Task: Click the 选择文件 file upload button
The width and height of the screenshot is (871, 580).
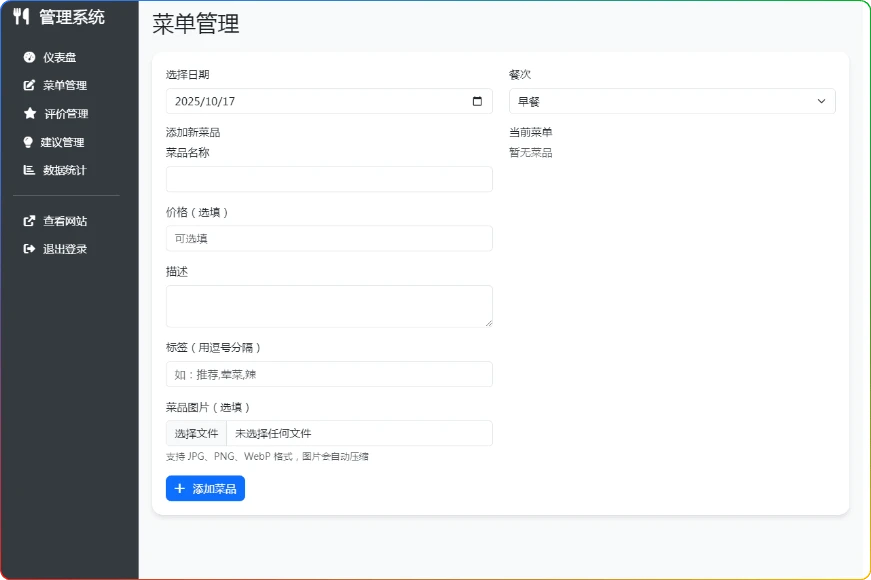Action: coord(196,433)
